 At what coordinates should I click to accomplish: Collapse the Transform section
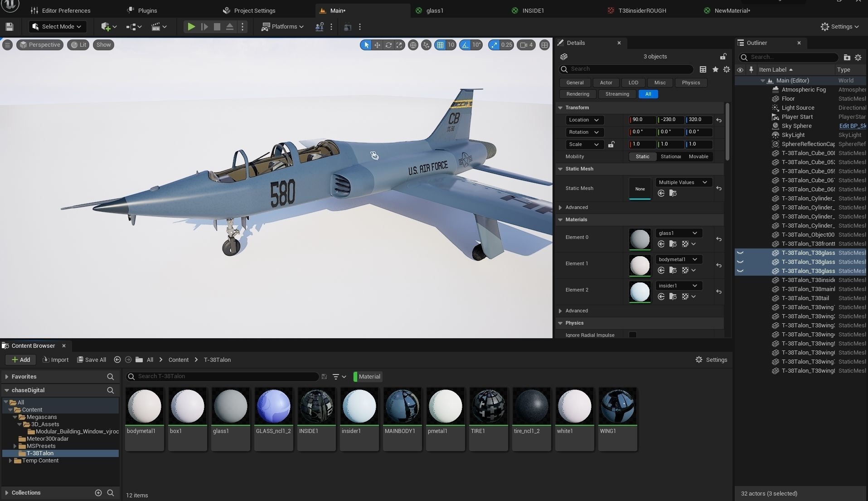tap(561, 108)
